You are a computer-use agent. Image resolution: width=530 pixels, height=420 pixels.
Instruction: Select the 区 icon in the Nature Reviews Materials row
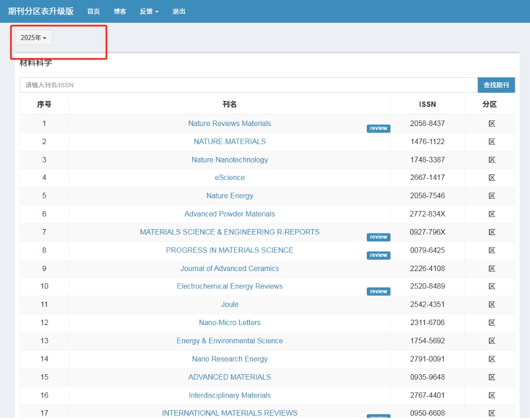pyautogui.click(x=492, y=124)
